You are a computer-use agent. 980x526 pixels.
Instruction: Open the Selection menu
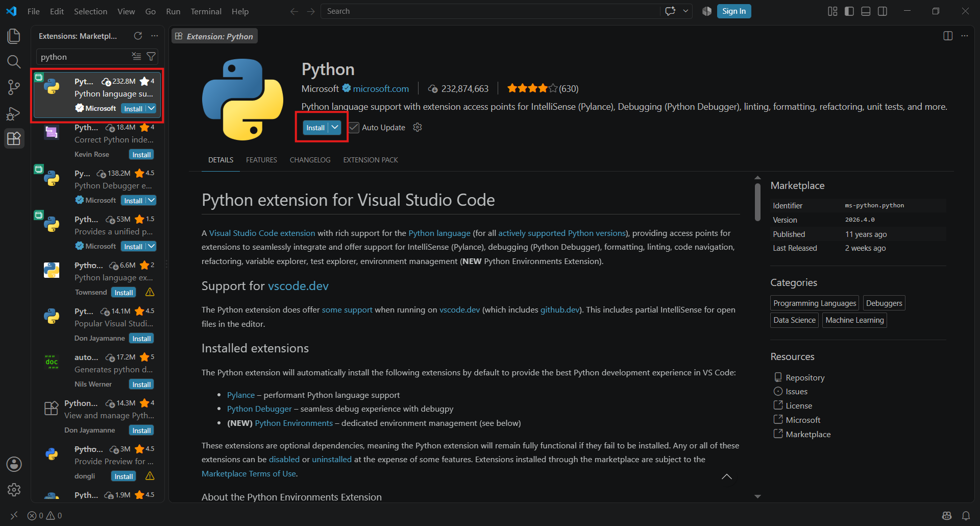[x=90, y=11]
